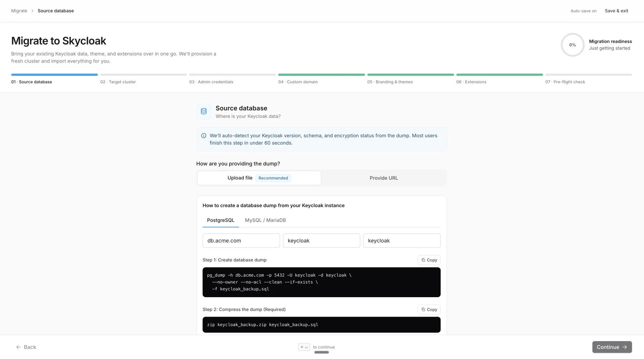Open step 06 · Extensions
Screen dimensions: 644x359
point(499,79)
